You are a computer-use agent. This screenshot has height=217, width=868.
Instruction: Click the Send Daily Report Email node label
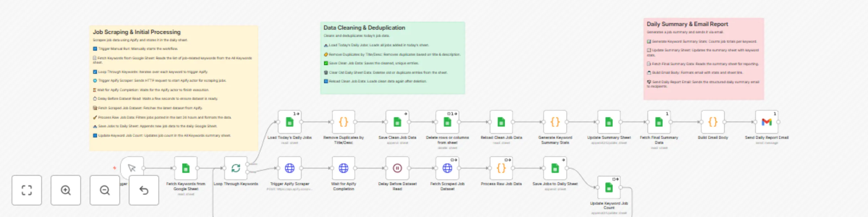(767, 138)
